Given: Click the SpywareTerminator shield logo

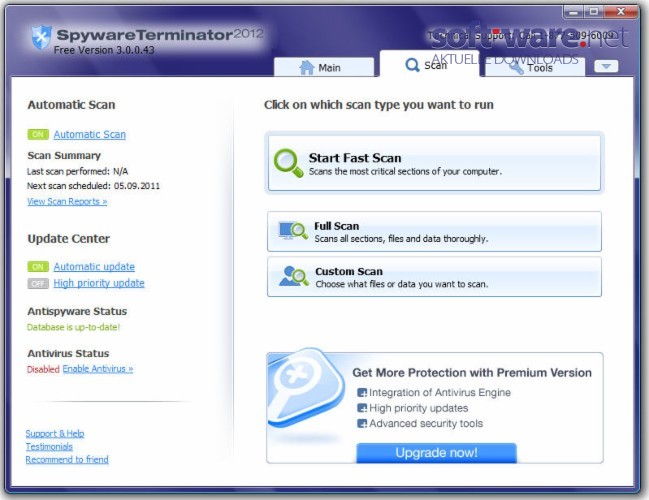Looking at the screenshot, I should (41, 37).
